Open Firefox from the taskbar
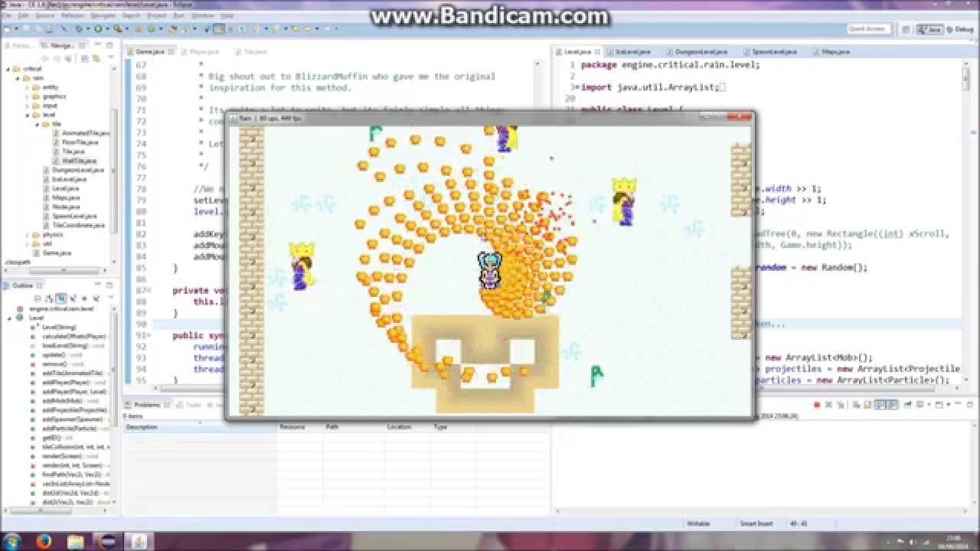Screen dimensions: 980x551 pos(44,541)
